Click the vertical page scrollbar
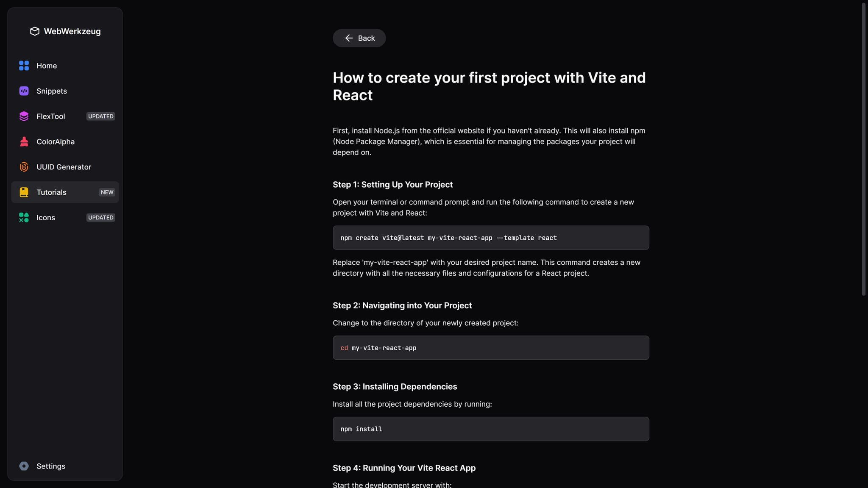This screenshot has height=488, width=868. point(863,149)
